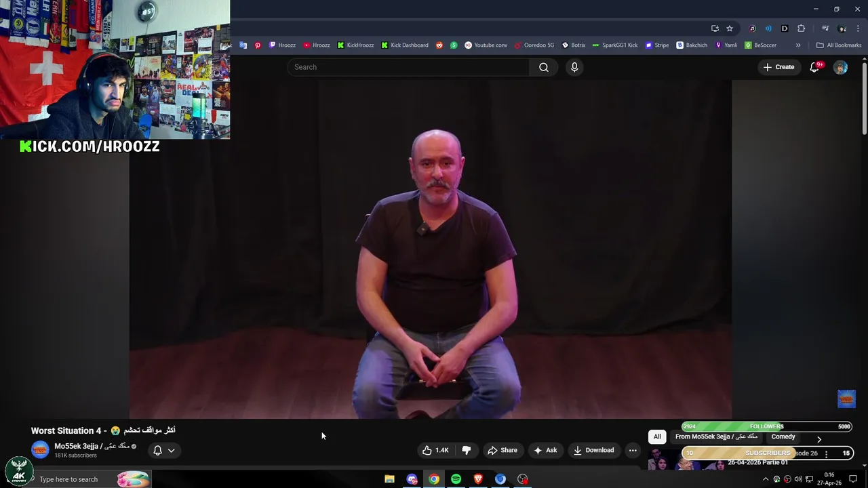
Task: Open Spotify from taskbar
Action: point(456,479)
